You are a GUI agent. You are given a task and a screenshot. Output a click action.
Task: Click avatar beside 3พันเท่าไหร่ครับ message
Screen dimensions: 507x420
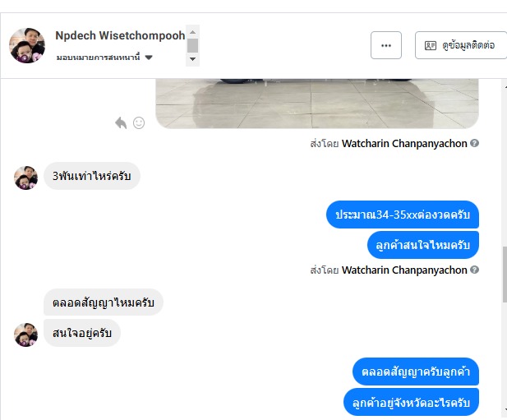coord(25,178)
